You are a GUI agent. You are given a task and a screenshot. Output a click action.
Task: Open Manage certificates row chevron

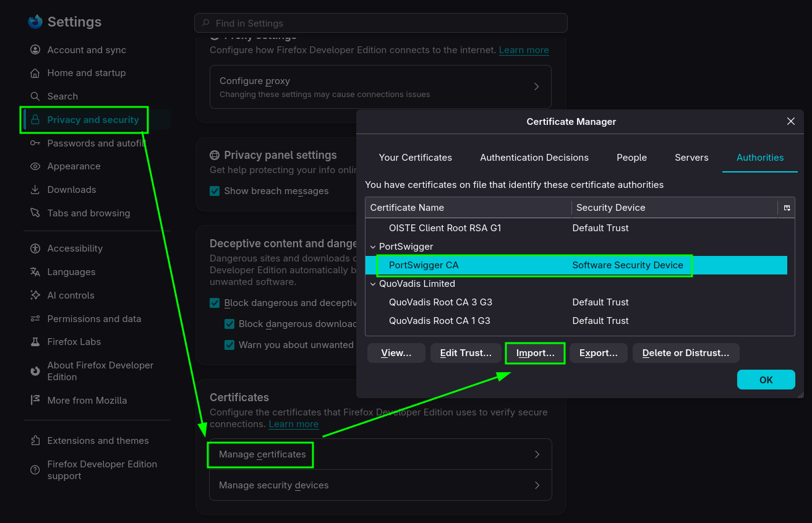pos(537,454)
